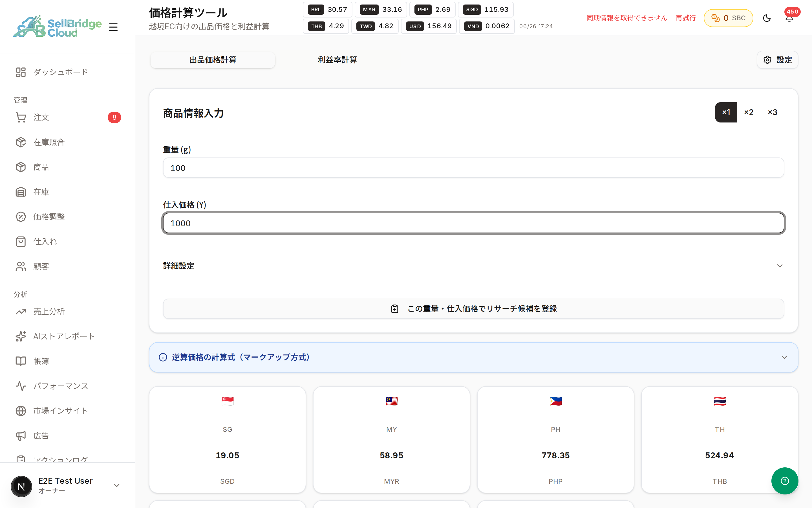Click the VND 0.0062 rate chip

(487, 26)
